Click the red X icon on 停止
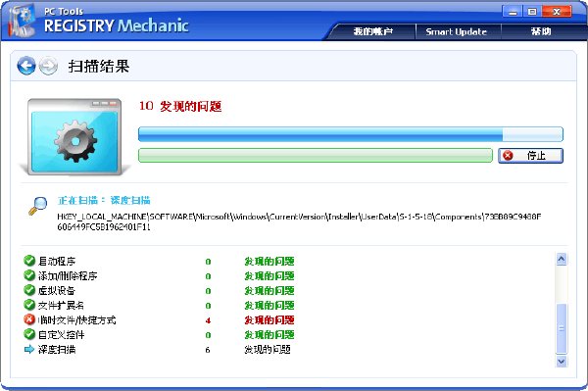 click(508, 155)
